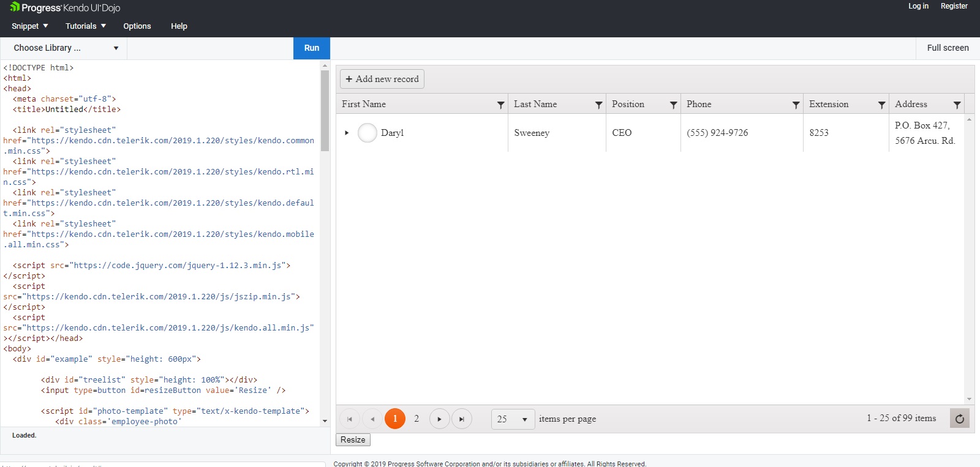
Task: Go to the next page of the grid
Action: (x=439, y=419)
